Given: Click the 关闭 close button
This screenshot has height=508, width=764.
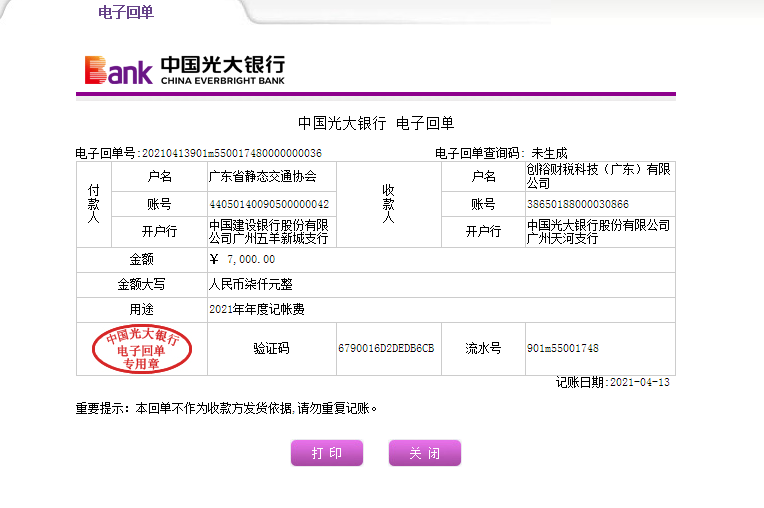Looking at the screenshot, I should coord(425,453).
